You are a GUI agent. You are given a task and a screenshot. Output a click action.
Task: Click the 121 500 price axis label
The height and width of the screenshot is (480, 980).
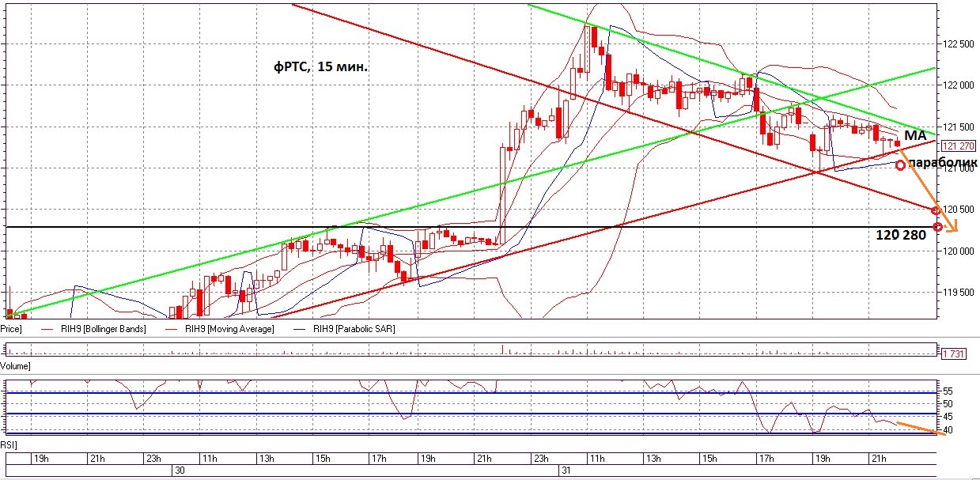[x=959, y=127]
